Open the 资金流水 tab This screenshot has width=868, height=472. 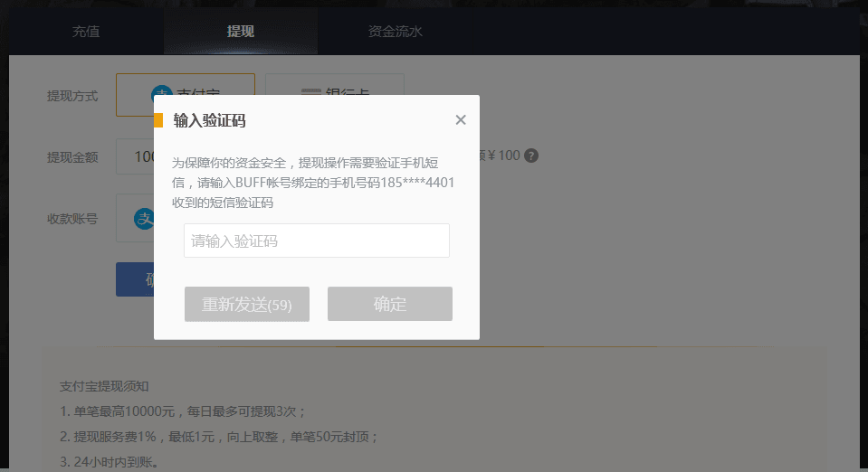(x=396, y=32)
